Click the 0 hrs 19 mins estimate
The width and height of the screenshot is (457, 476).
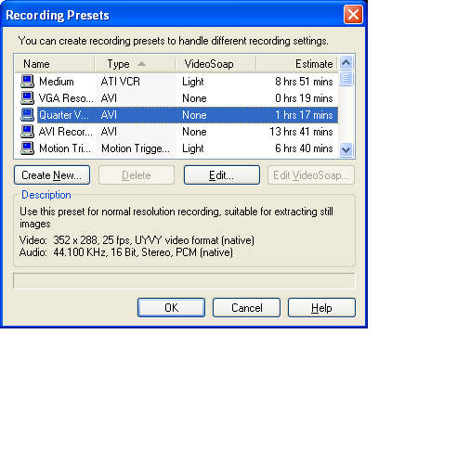304,98
